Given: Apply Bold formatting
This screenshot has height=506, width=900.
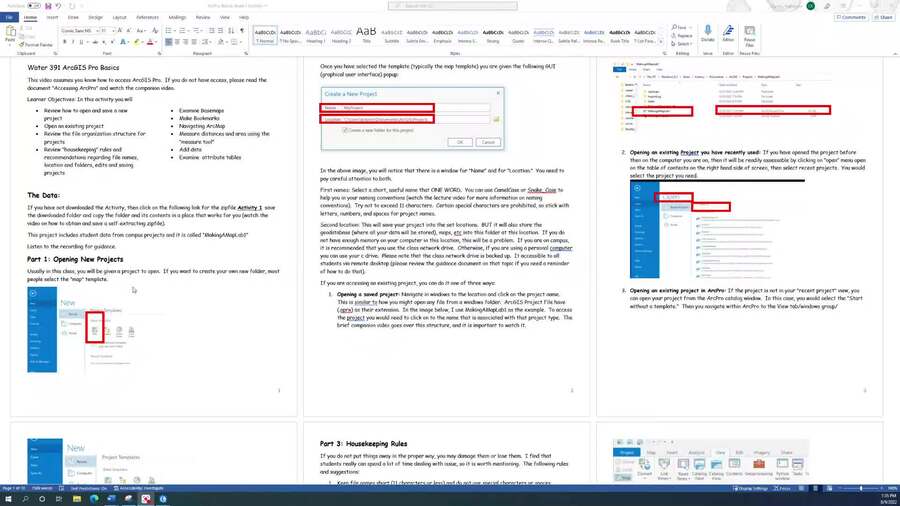Looking at the screenshot, I should click(64, 42).
